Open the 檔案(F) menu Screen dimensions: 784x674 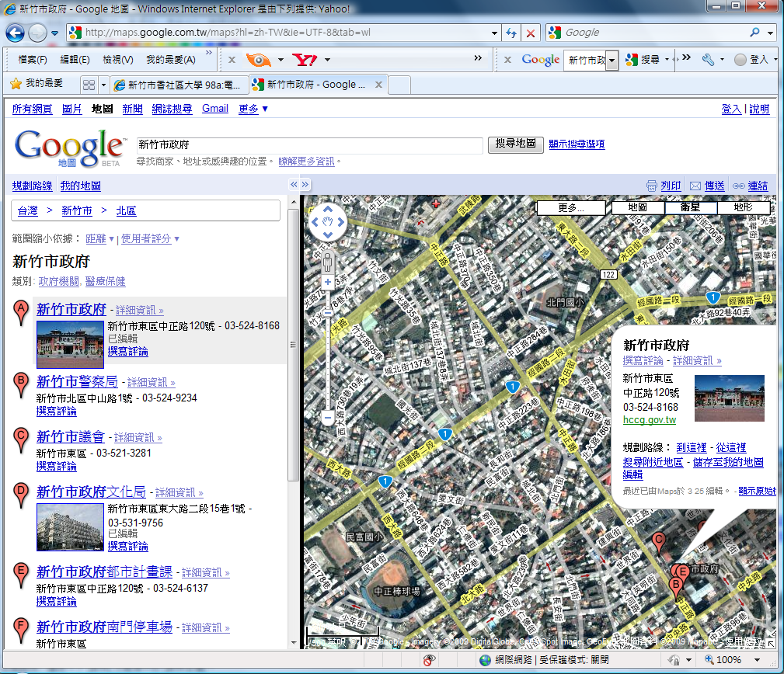(33, 60)
